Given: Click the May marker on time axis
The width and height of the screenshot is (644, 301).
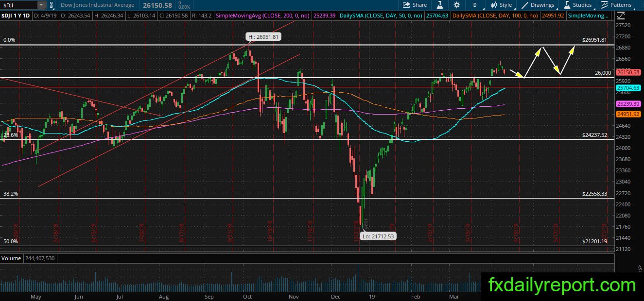Looking at the screenshot, I should 36,296.
